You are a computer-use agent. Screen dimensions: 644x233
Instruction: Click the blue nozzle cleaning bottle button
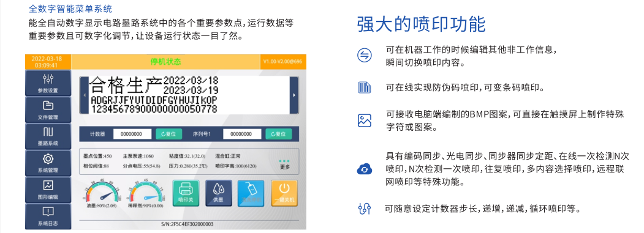pyautogui.click(x=251, y=193)
